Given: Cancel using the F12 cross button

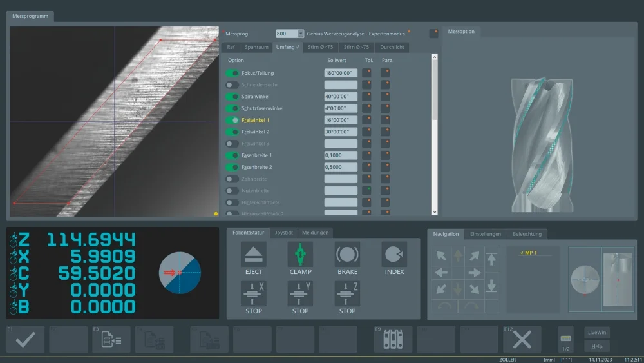Looking at the screenshot, I should pyautogui.click(x=522, y=339).
